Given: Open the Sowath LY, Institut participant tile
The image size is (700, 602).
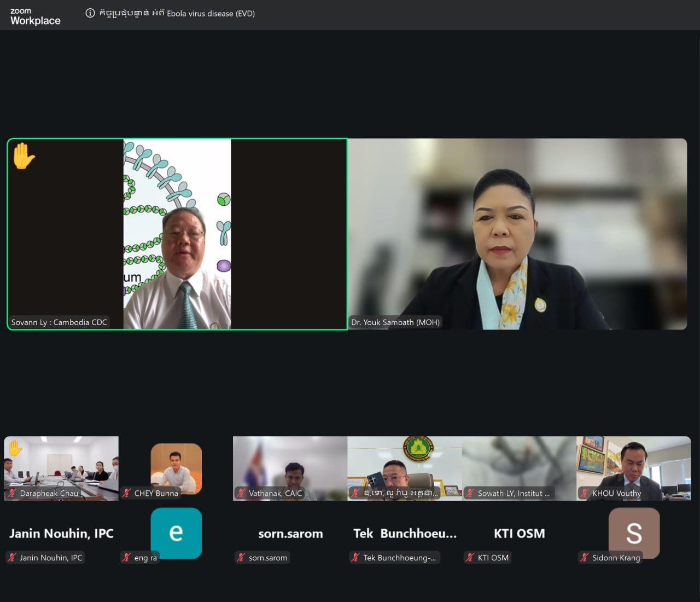Looking at the screenshot, I should coord(519,468).
